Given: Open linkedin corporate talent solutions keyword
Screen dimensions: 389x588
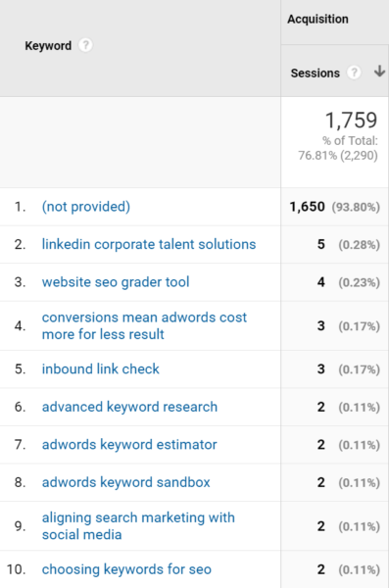Looking at the screenshot, I should (149, 244).
